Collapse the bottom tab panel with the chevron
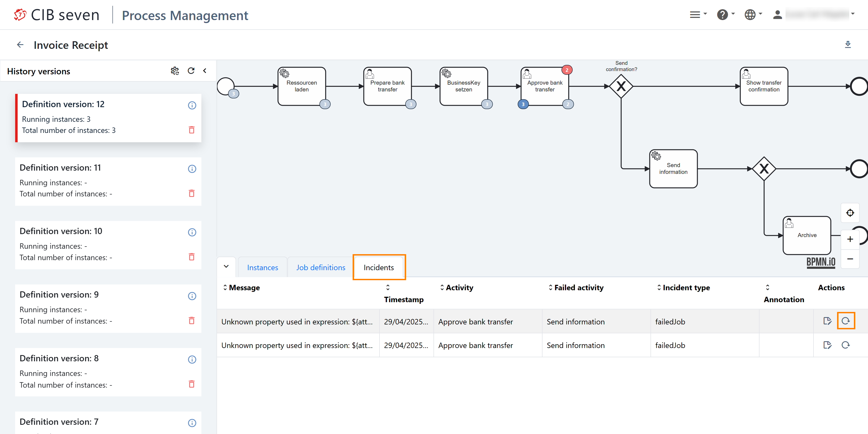 tap(226, 267)
